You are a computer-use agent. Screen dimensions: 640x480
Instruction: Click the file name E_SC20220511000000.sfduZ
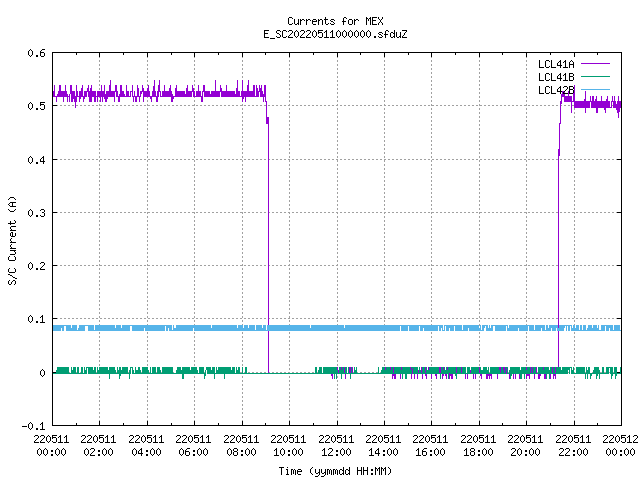click(335, 34)
